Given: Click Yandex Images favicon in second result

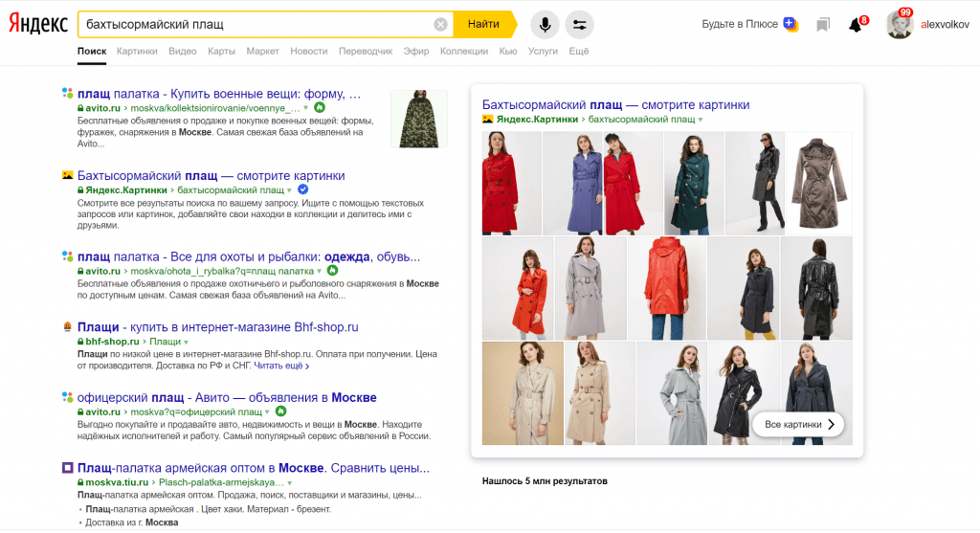Looking at the screenshot, I should tap(68, 175).
